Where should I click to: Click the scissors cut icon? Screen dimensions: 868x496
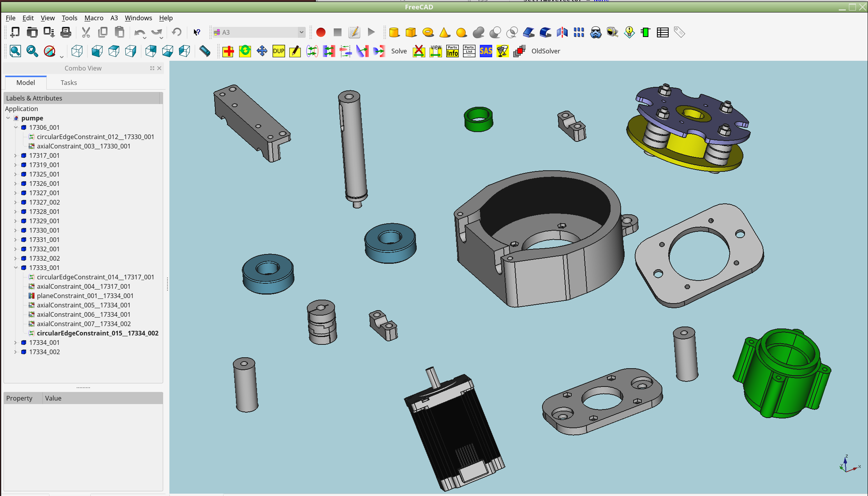click(x=86, y=32)
